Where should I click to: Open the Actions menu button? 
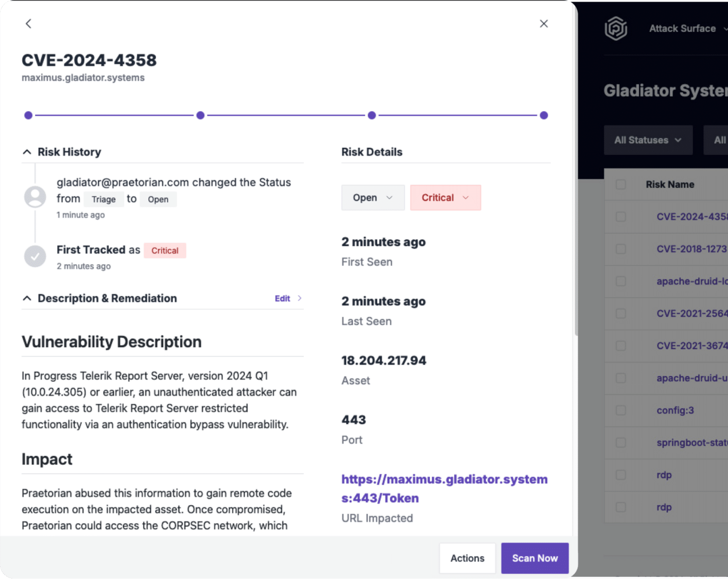tap(467, 558)
